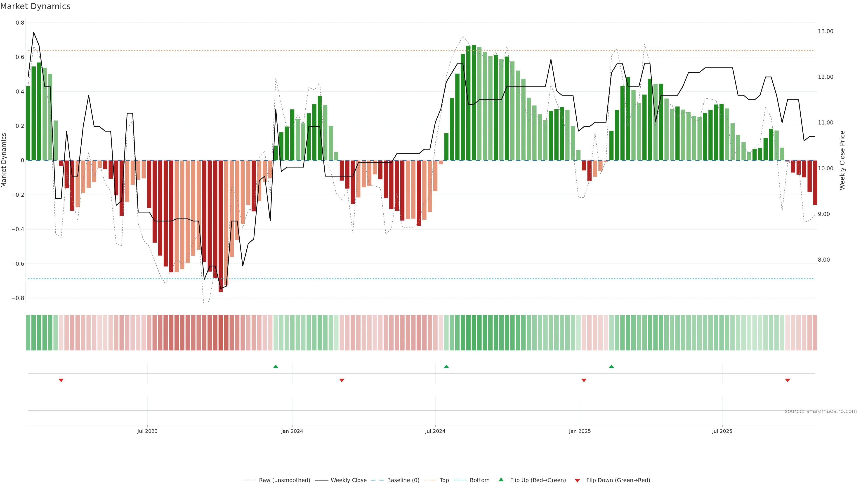Click the flip-up triangle after Jul 2024
This screenshot has height=488, width=868.
point(446,366)
